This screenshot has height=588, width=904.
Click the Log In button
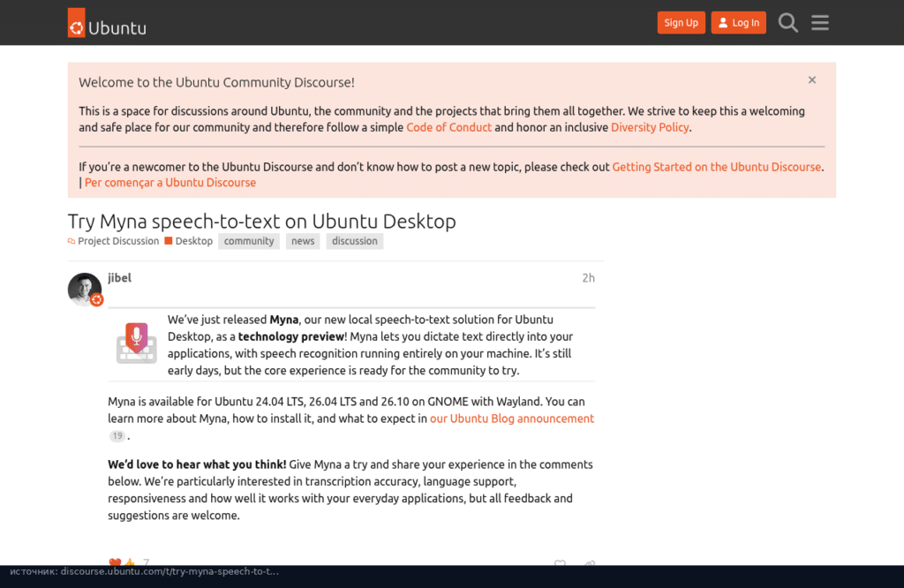tap(739, 22)
